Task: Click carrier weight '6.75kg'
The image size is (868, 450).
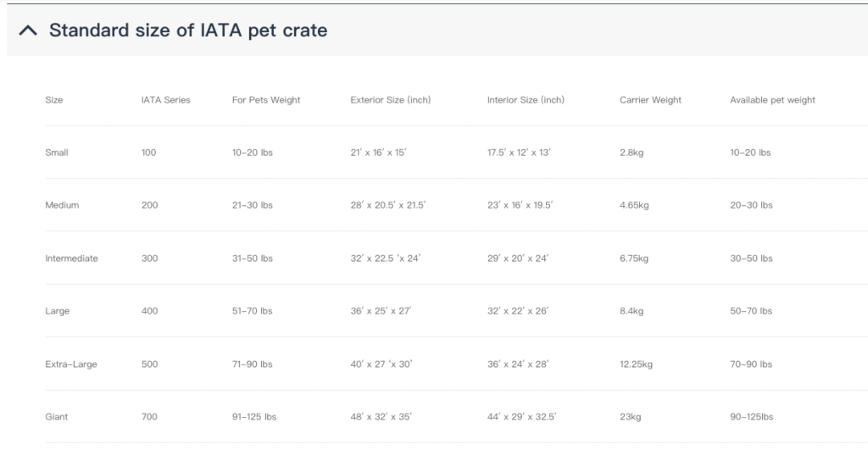Action: [634, 258]
